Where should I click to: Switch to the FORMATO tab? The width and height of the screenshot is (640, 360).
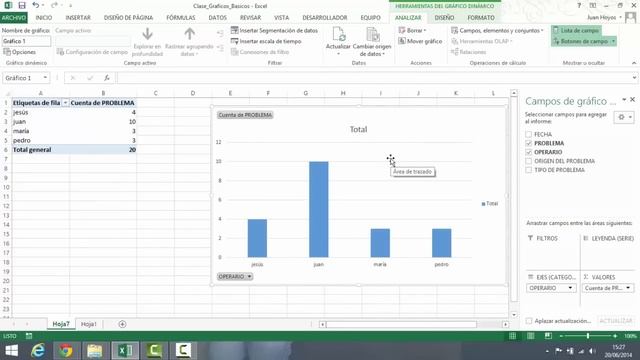481,18
